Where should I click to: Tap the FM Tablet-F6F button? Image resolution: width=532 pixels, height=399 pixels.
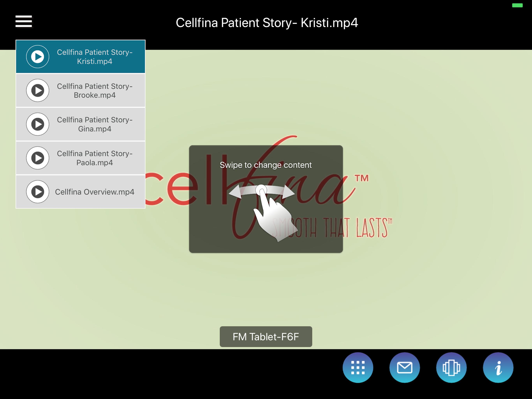[266, 336]
